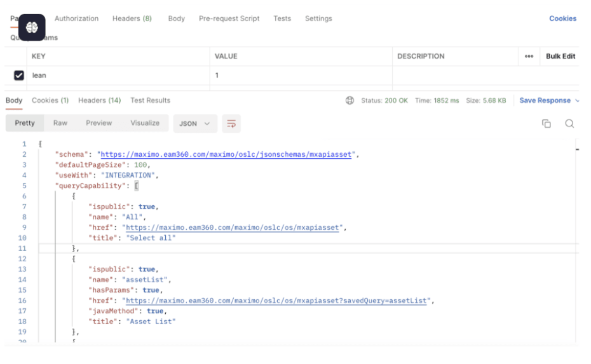Open the jsonschemas/mxapiasset schema link
Image resolution: width=591 pixels, height=364 pixels.
[x=226, y=154]
